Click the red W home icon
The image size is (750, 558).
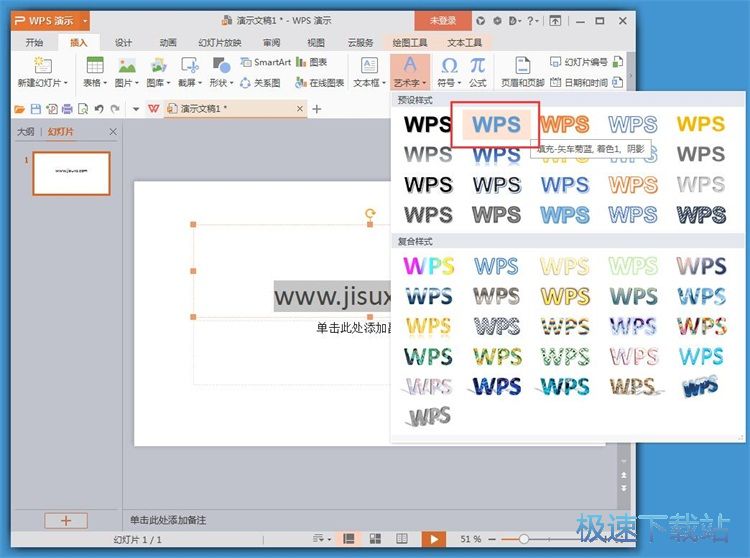154,109
